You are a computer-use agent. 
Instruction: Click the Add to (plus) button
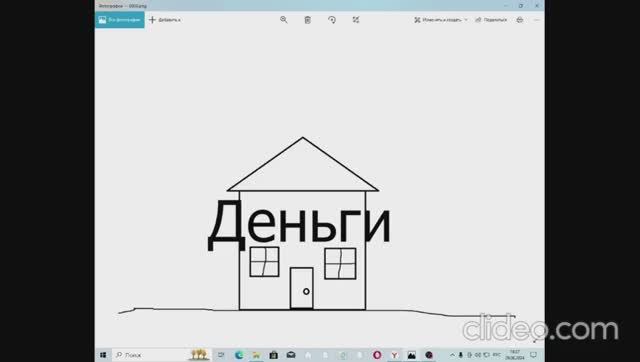pyautogui.click(x=165, y=20)
